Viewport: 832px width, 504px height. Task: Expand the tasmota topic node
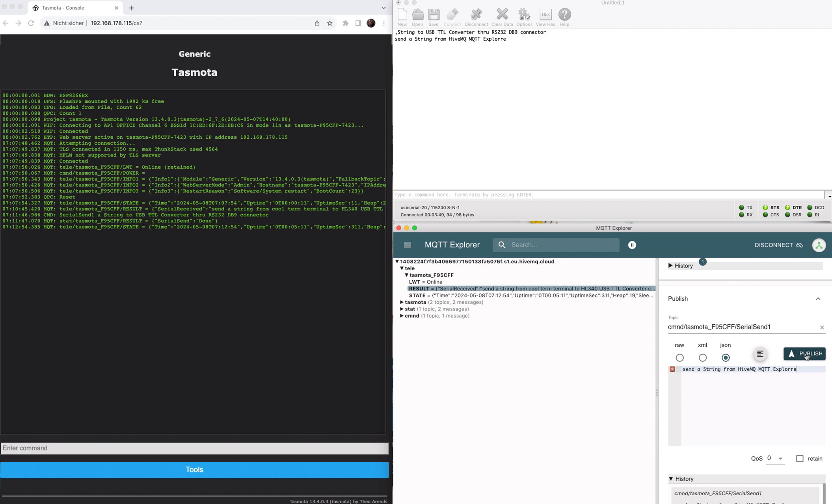click(402, 302)
